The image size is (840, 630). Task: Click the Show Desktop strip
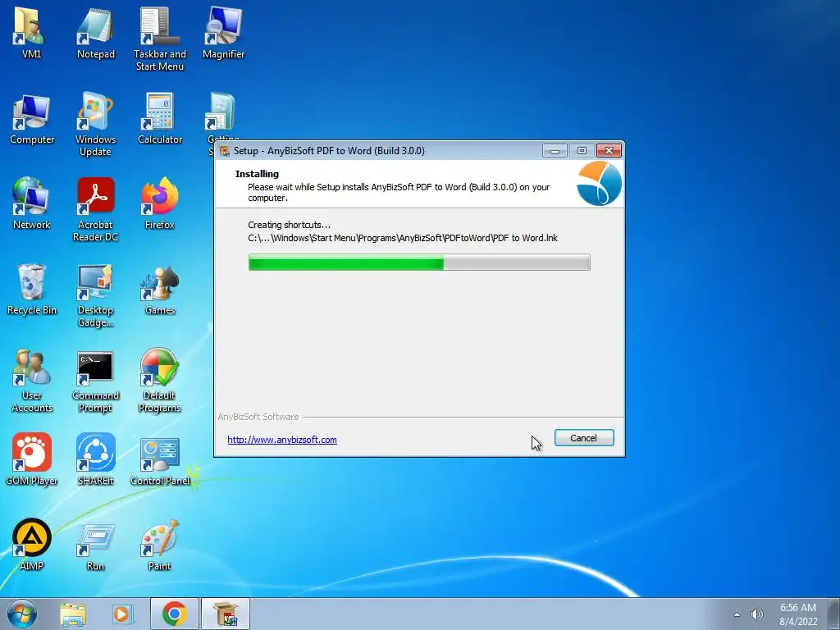834,614
